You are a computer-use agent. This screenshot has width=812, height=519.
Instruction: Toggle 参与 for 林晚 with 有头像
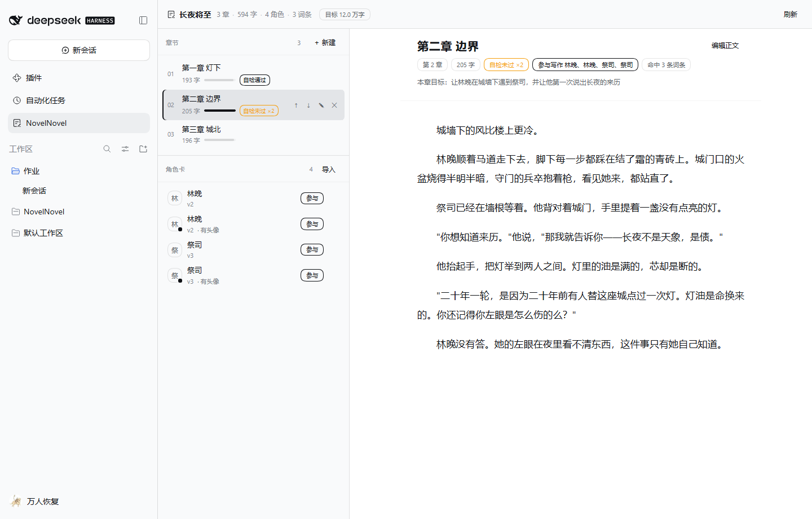coord(312,225)
